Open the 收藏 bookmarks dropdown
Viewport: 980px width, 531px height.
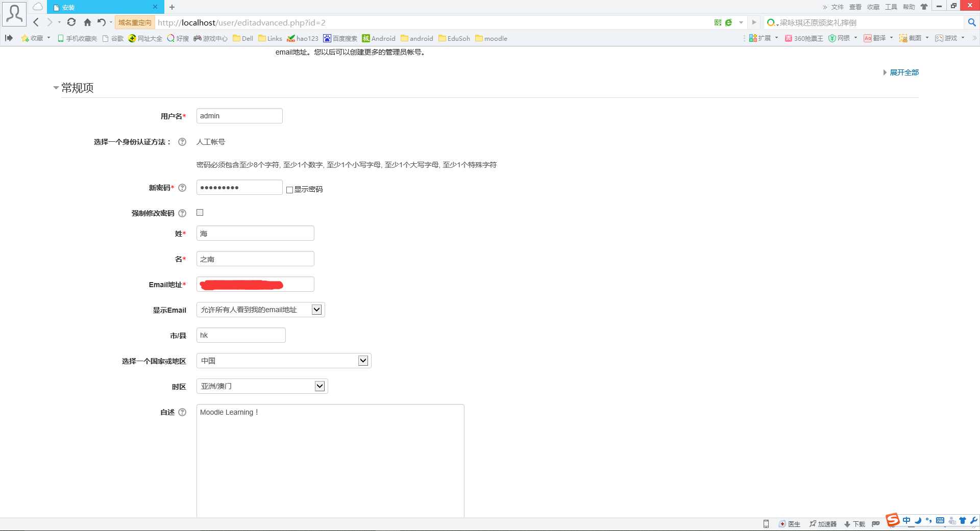(x=36, y=38)
